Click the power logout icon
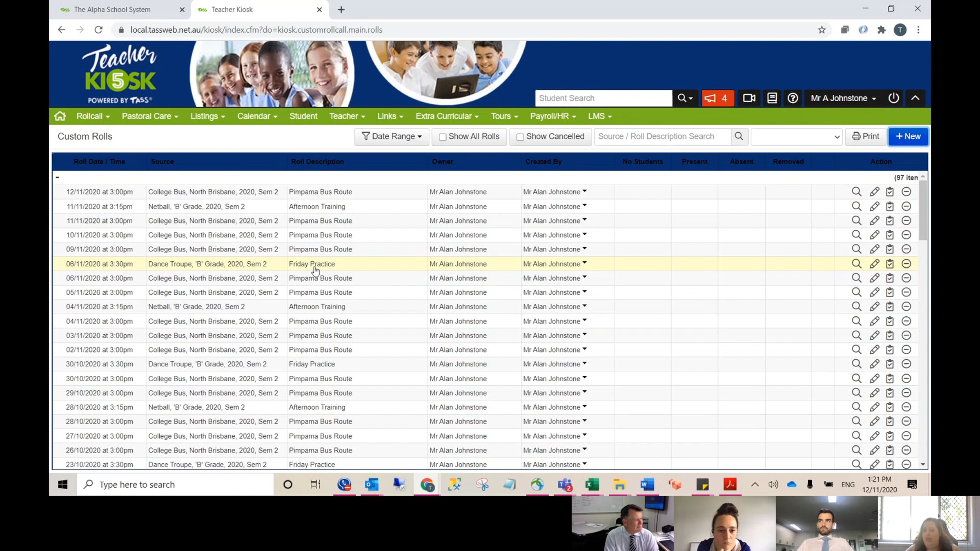 click(x=893, y=98)
